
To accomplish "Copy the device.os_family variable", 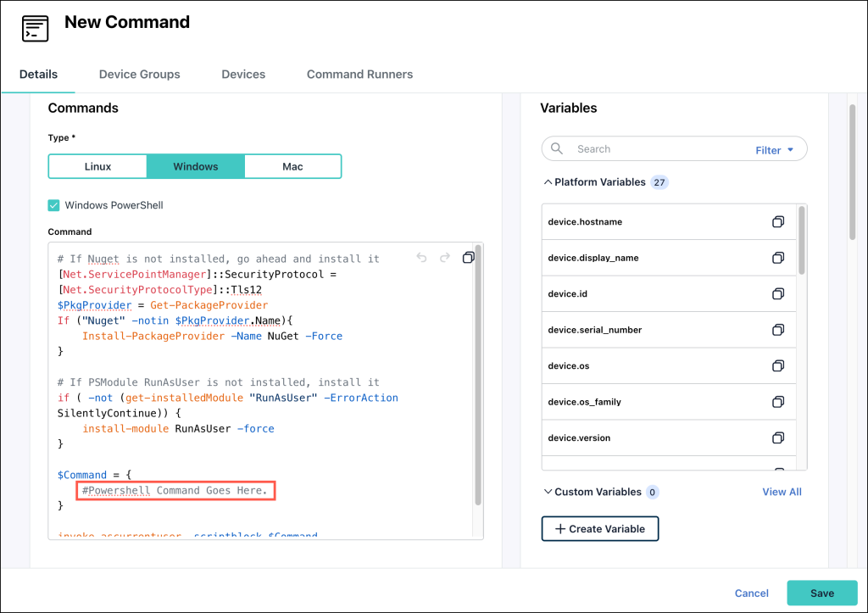I will click(x=777, y=402).
